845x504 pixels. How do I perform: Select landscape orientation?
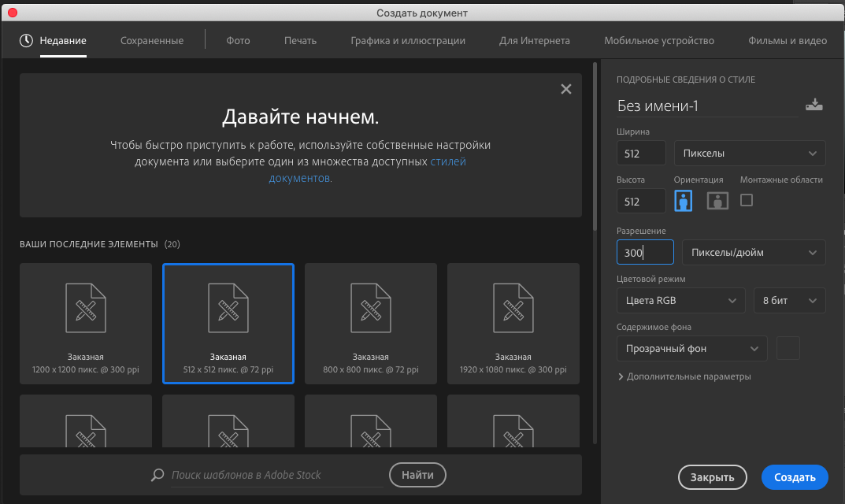pos(717,201)
